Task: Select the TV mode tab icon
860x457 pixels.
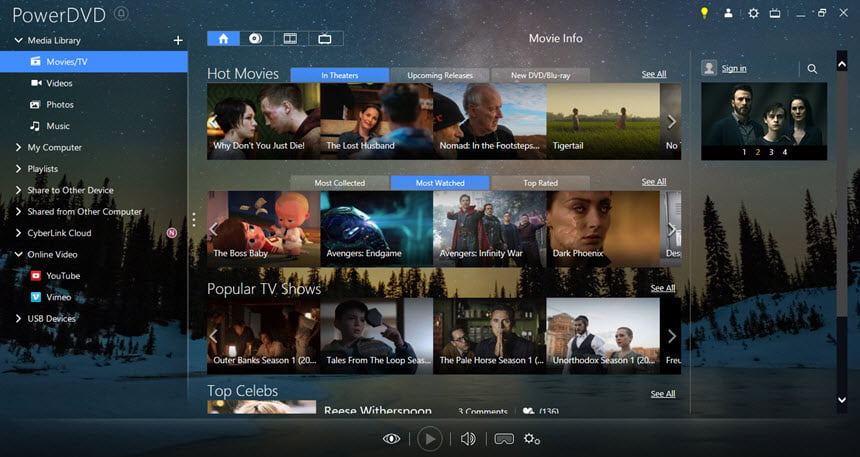Action: coord(325,38)
